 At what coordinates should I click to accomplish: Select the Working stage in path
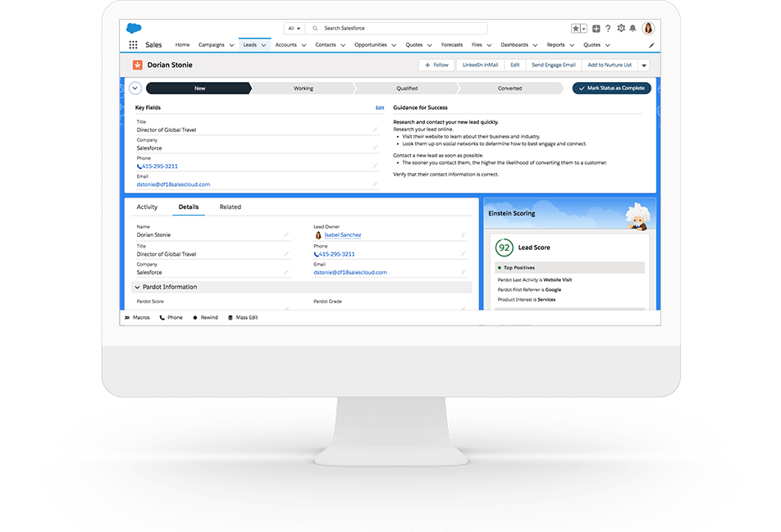303,89
